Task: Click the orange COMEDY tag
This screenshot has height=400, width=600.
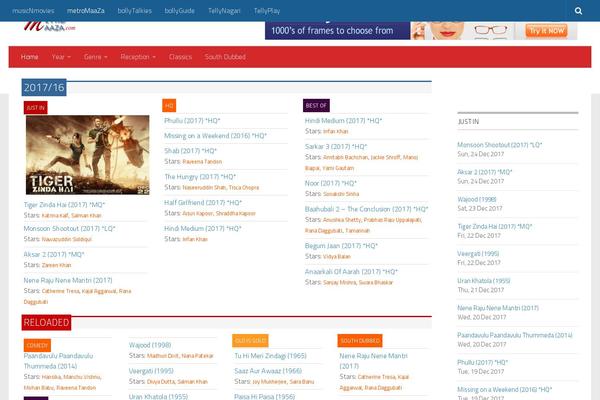Action: (37, 345)
